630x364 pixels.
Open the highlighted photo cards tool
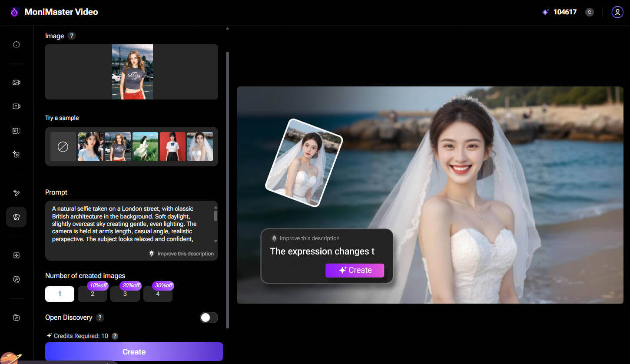coord(16,217)
